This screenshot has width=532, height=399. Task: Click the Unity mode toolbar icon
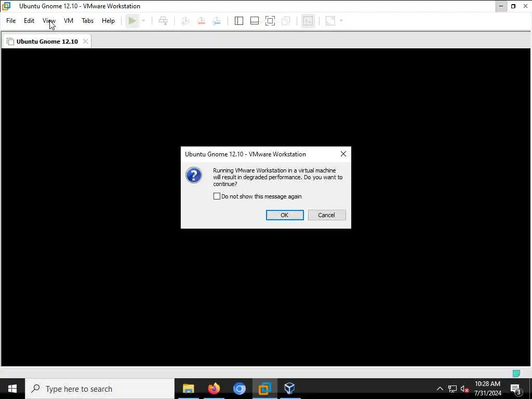click(286, 21)
